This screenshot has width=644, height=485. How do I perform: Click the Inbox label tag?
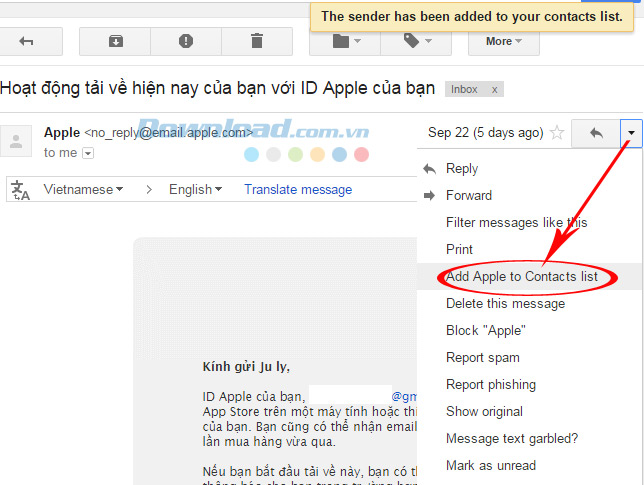click(464, 90)
